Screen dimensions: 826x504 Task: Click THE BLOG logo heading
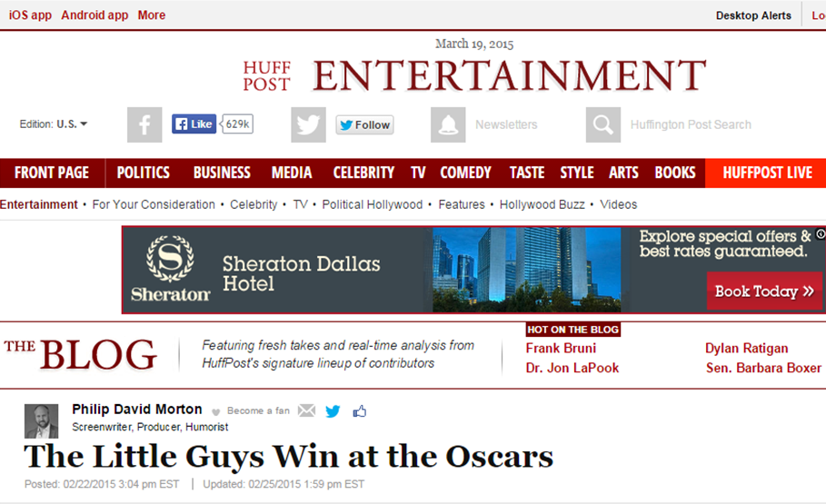click(81, 354)
